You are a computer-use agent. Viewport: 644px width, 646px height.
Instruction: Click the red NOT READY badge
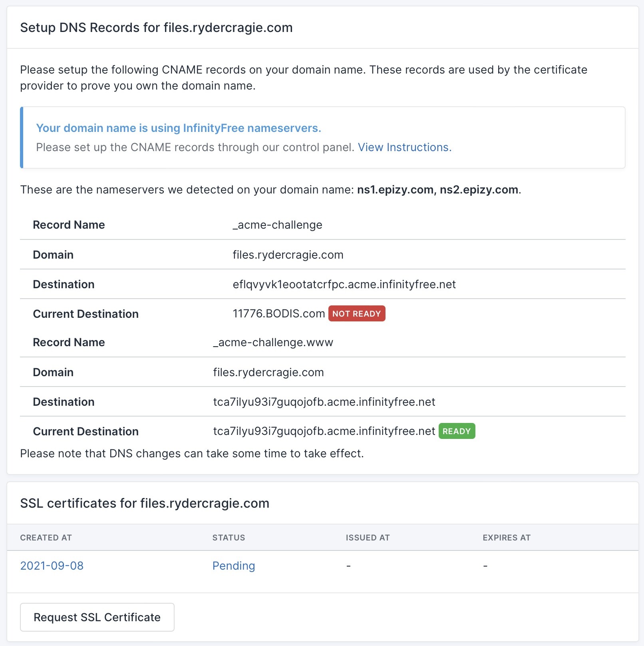click(356, 314)
